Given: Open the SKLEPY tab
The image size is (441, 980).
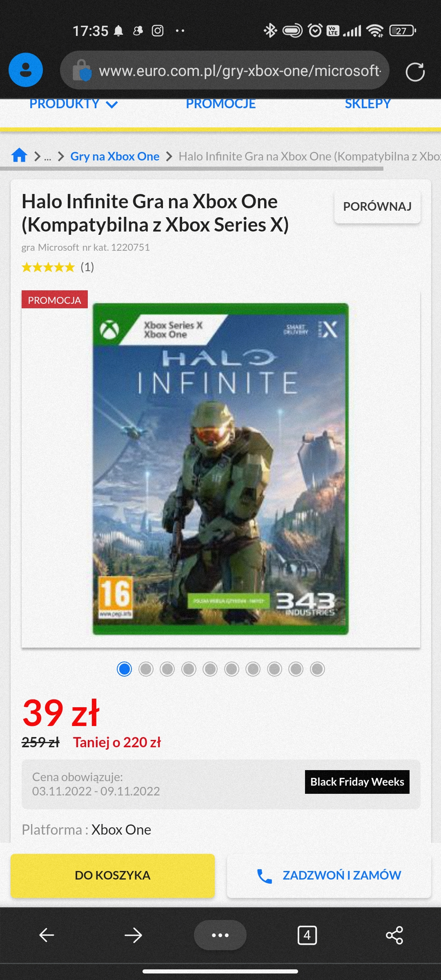Looking at the screenshot, I should tap(368, 104).
